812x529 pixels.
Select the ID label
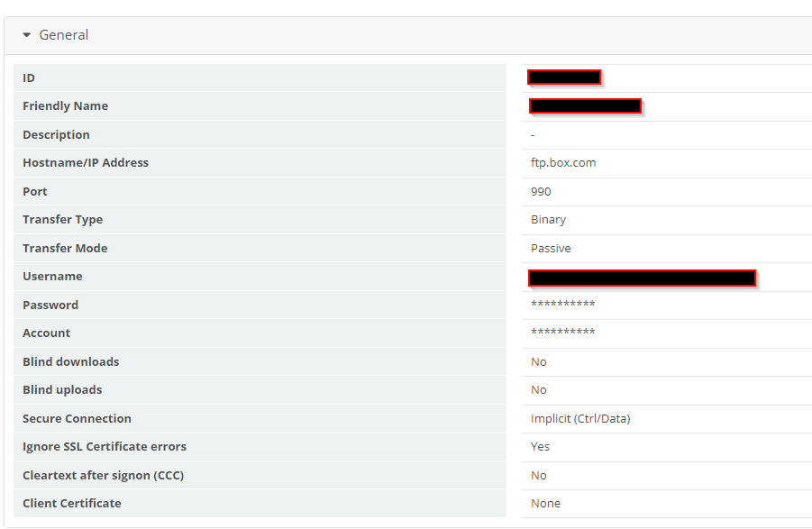coord(29,78)
